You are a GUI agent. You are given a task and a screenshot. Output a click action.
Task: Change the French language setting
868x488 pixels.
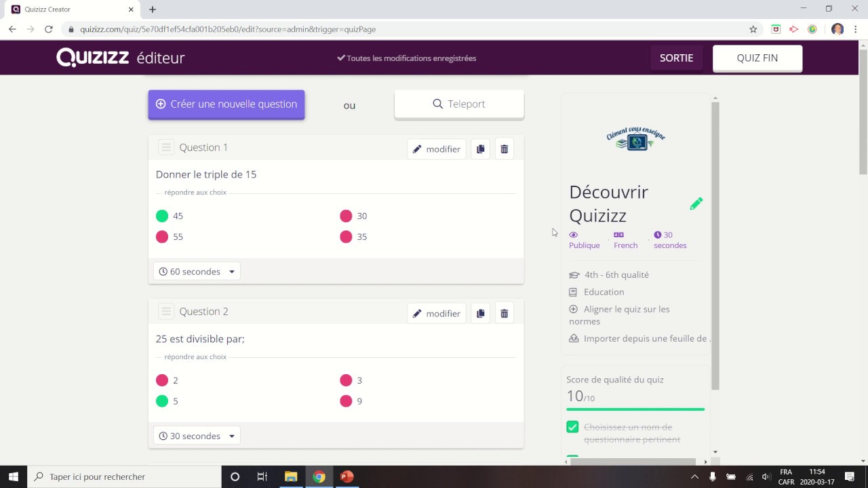click(625, 240)
